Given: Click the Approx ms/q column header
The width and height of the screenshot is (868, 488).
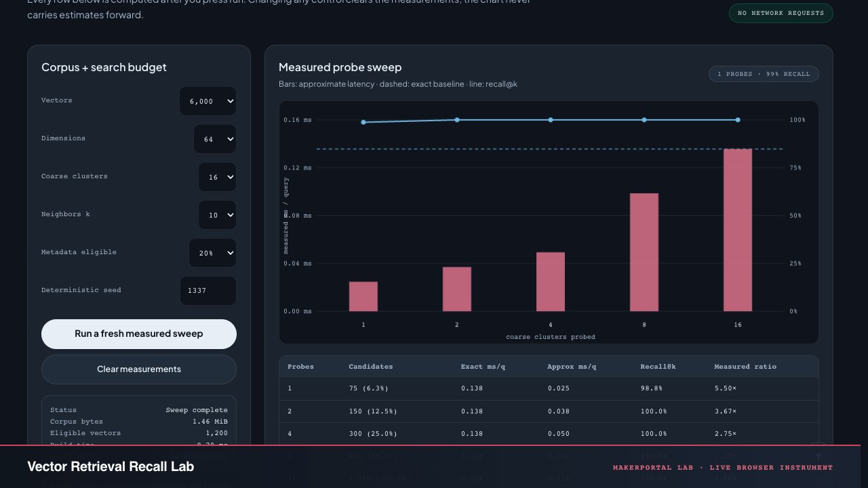Looking at the screenshot, I should tap(572, 367).
